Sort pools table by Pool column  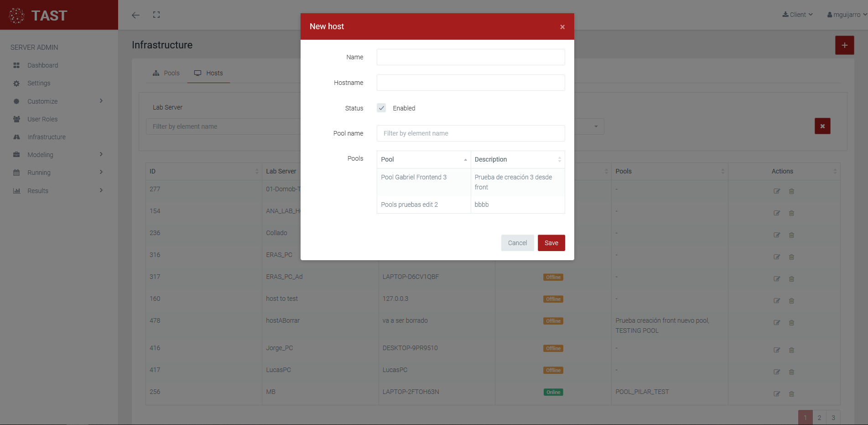(x=423, y=159)
